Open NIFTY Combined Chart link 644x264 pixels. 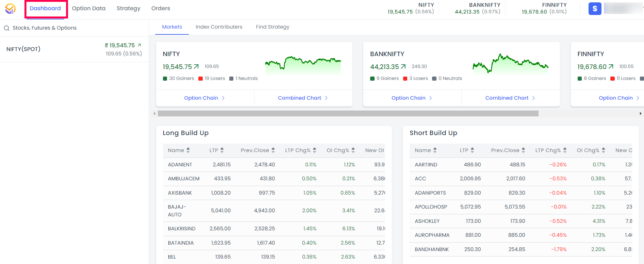point(300,98)
